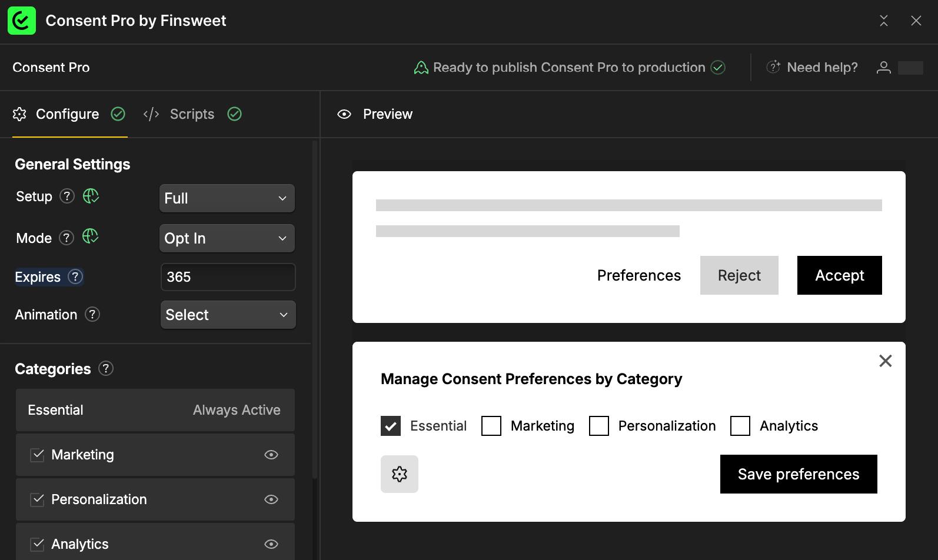Open the Animation help question mark
The height and width of the screenshot is (560, 938).
click(92, 314)
